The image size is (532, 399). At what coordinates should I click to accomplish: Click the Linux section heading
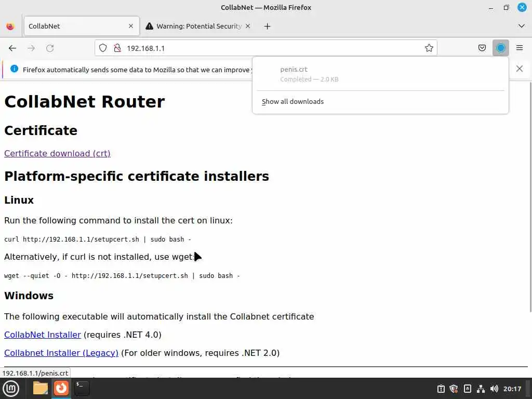[x=19, y=200]
